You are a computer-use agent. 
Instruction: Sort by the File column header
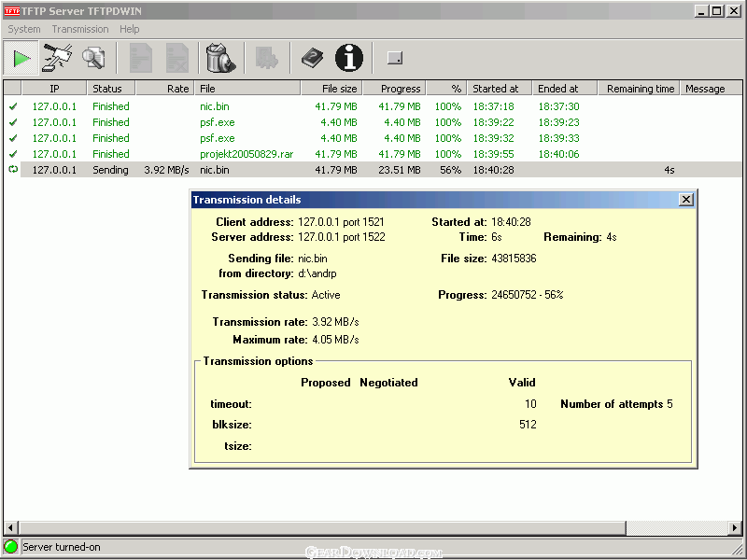pos(247,88)
